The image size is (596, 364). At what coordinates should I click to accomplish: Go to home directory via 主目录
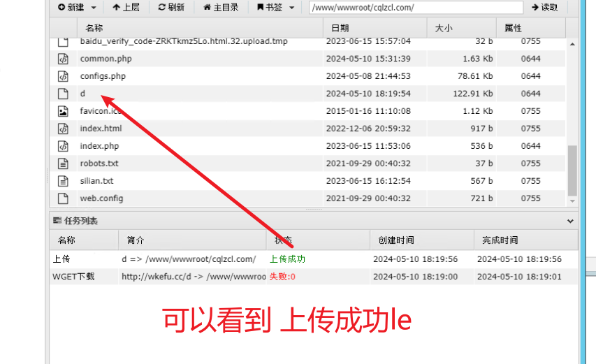pyautogui.click(x=221, y=7)
